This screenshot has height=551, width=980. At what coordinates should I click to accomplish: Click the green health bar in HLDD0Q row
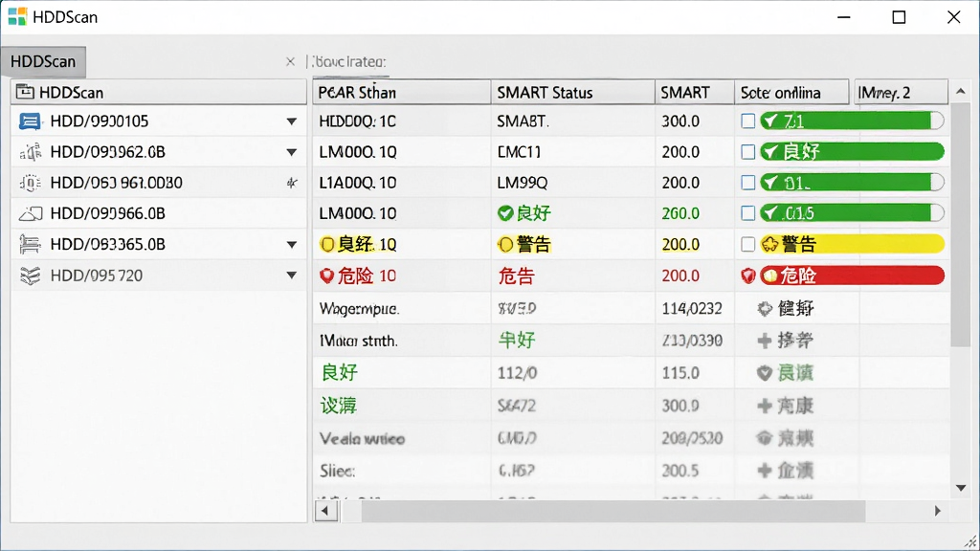pyautogui.click(x=852, y=121)
